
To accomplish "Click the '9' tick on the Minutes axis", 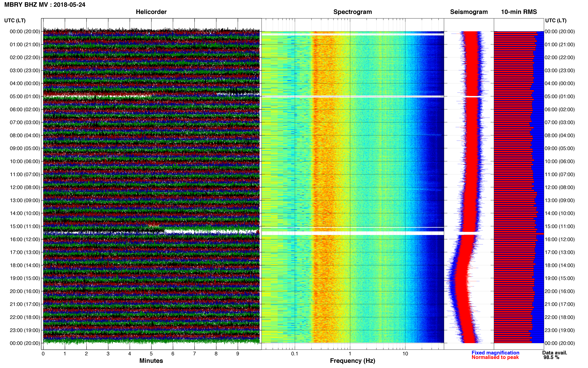I will click(x=238, y=354).
